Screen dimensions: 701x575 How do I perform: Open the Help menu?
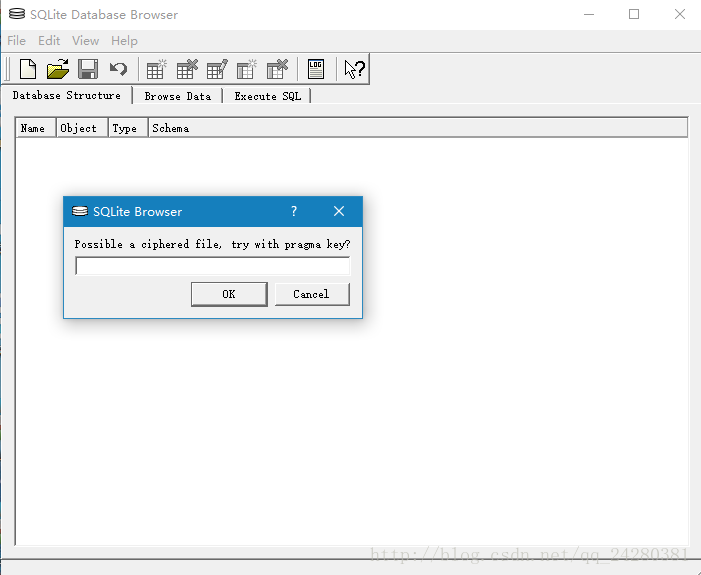[x=124, y=41]
